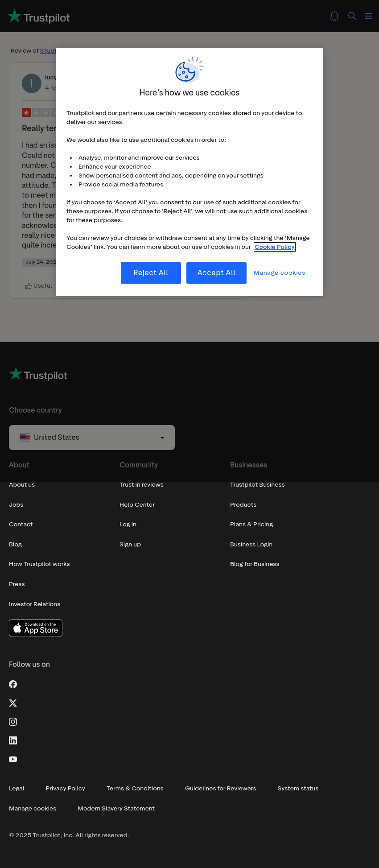
Task: Open Blog for Business link
Action: pyautogui.click(x=255, y=564)
